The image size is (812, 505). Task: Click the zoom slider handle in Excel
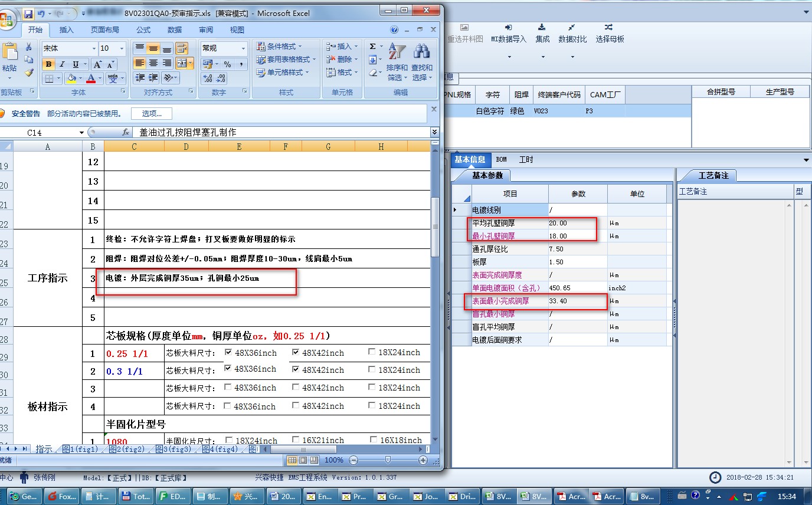[388, 460]
